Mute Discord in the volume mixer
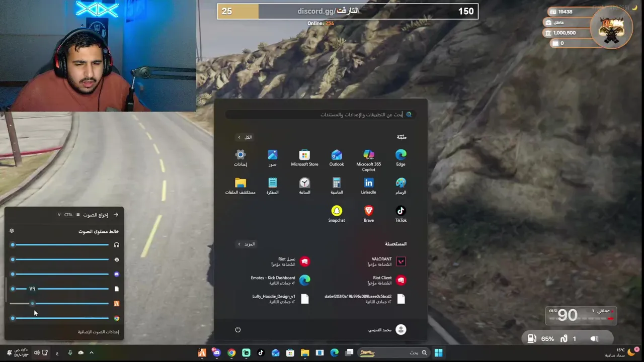 click(116, 274)
